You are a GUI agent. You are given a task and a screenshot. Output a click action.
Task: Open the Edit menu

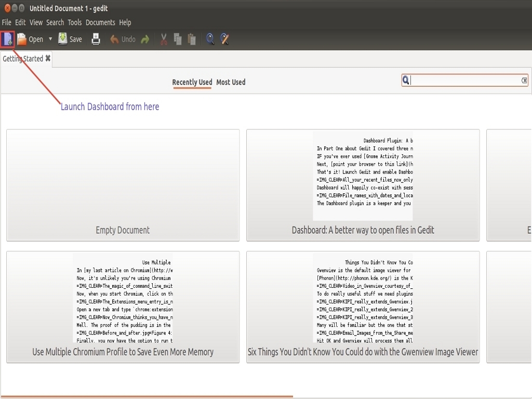coord(20,22)
